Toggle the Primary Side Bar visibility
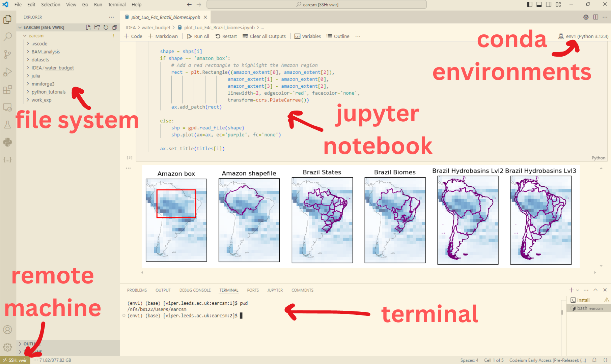 (529, 4)
